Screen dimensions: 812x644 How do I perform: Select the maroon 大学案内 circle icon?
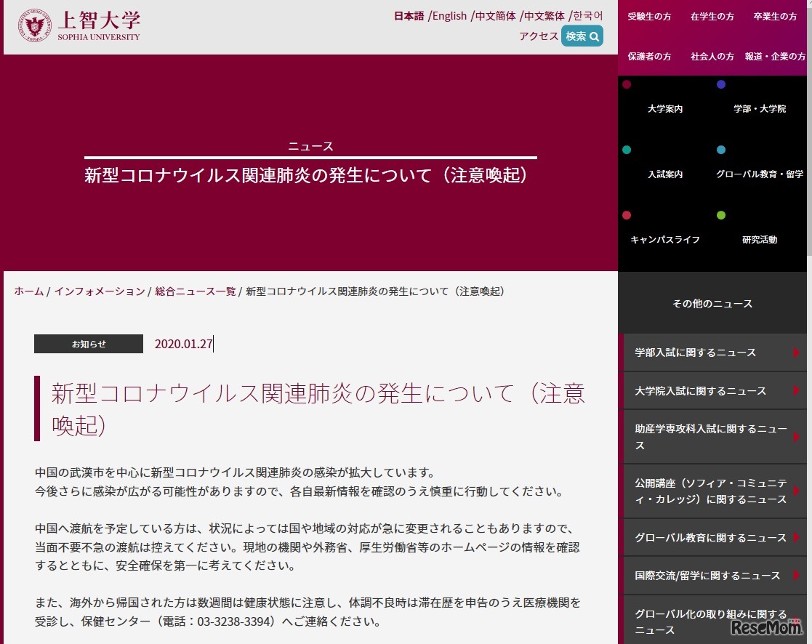tap(628, 84)
